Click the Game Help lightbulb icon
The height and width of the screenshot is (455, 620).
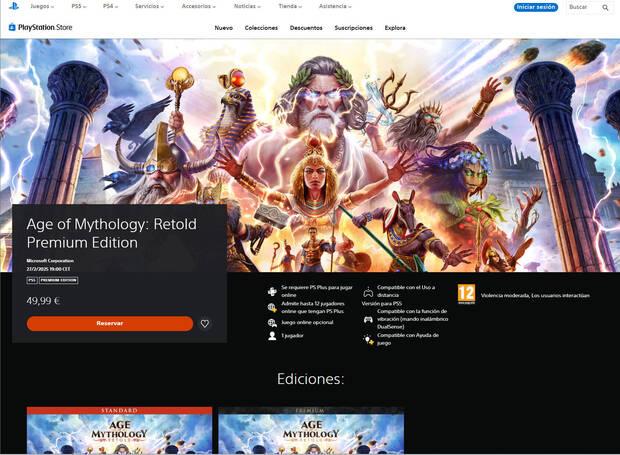[x=368, y=340]
